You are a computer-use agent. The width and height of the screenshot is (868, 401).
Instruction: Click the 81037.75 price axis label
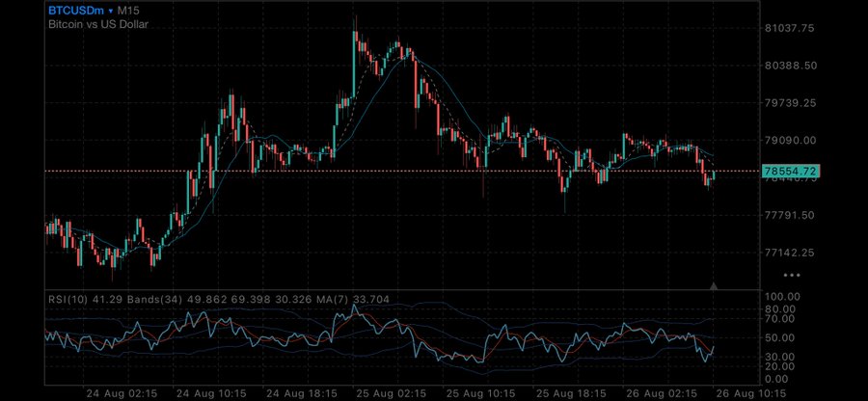coord(789,28)
